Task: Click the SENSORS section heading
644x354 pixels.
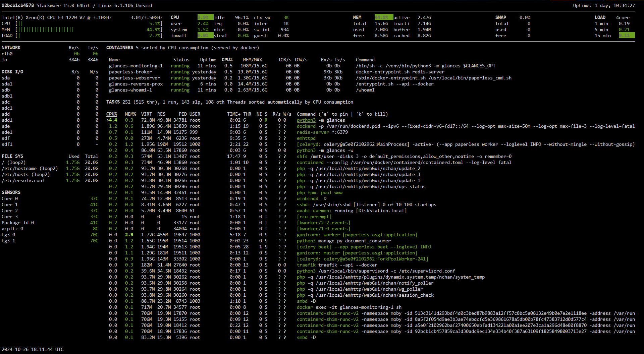Action: coord(11,192)
